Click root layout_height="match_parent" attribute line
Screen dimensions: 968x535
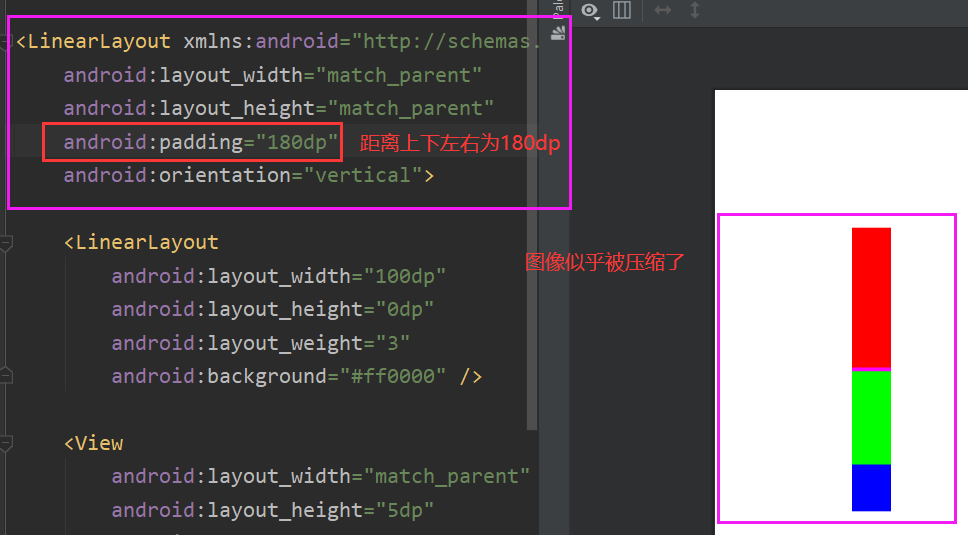coord(278,109)
